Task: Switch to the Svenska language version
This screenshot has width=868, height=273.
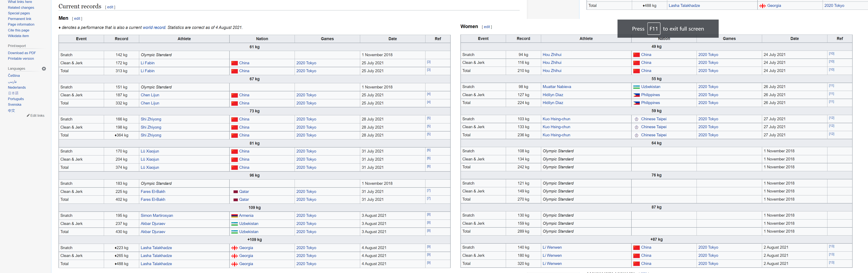Action: click(15, 104)
